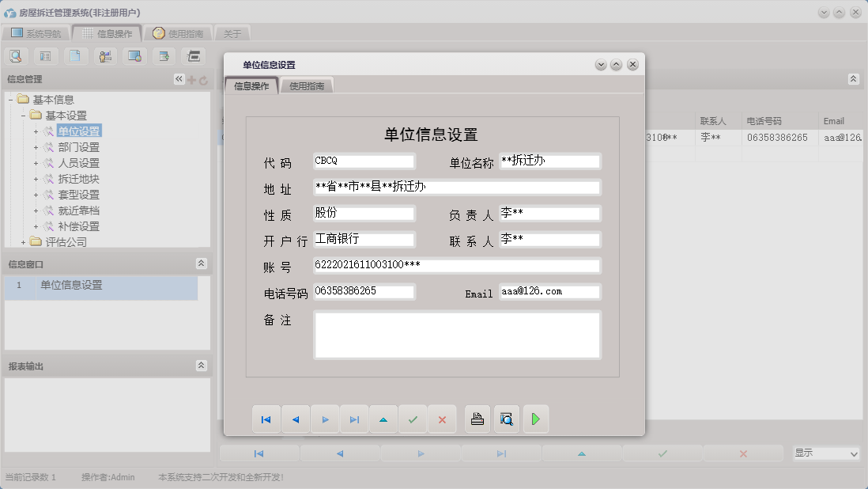Click the red X cancel icon in dialog
The image size is (868, 489).
click(x=442, y=419)
